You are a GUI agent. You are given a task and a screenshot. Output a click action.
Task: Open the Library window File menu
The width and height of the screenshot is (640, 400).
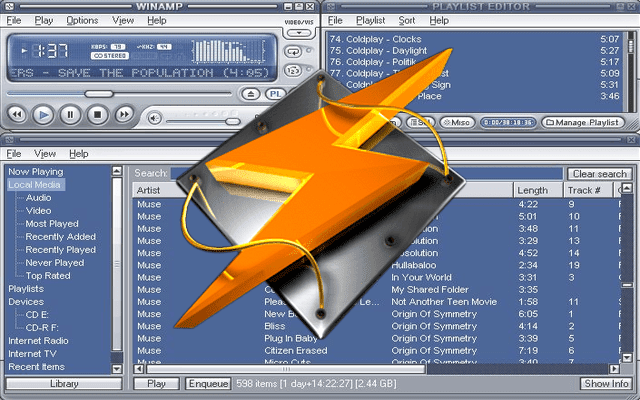[x=14, y=154]
